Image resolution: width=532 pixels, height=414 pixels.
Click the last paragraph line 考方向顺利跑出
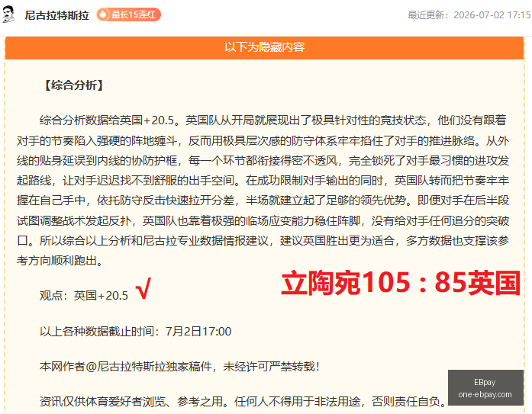60,261
